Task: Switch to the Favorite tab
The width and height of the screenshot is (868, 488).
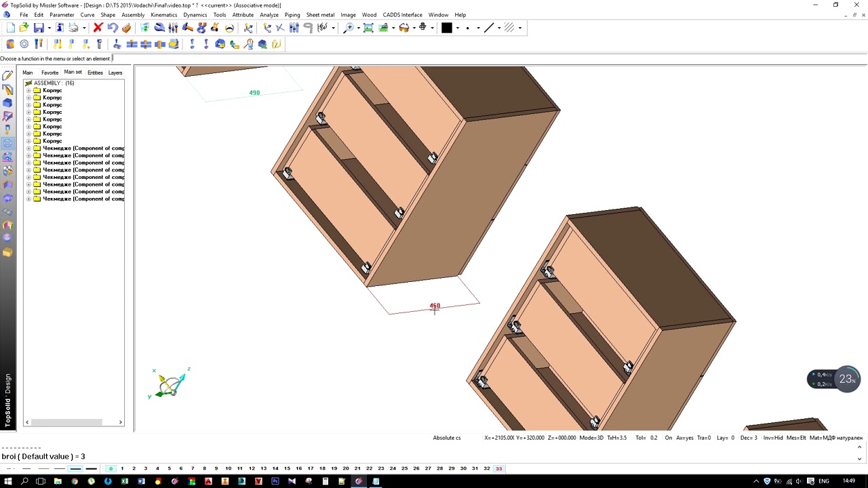Action: tap(50, 73)
